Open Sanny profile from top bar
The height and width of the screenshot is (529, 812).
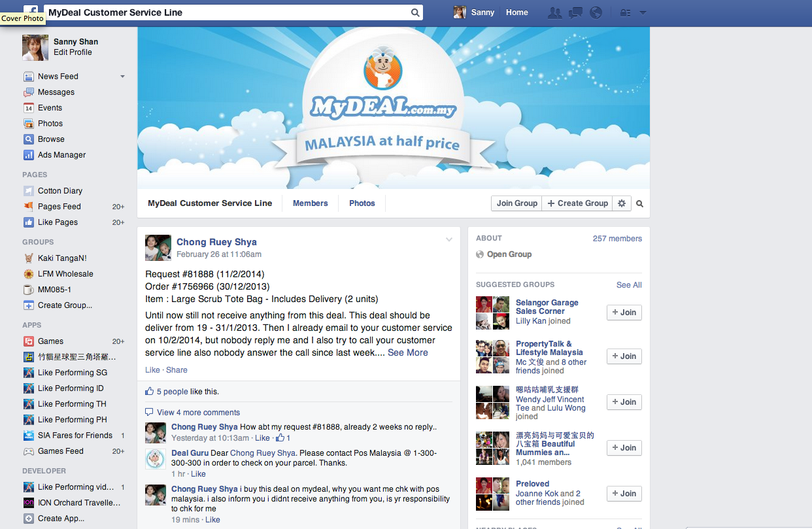coord(474,12)
